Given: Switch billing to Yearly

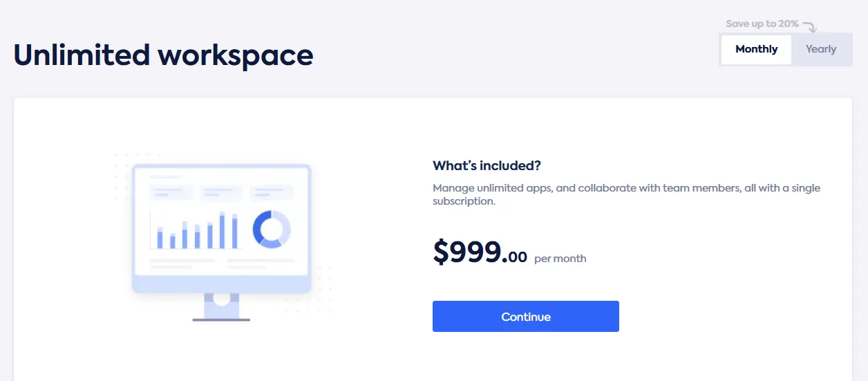Looking at the screenshot, I should (x=820, y=49).
